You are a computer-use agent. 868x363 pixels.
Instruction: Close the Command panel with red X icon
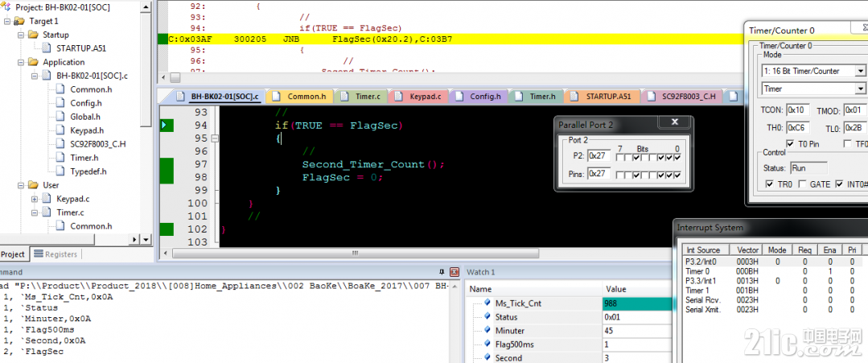(x=455, y=272)
